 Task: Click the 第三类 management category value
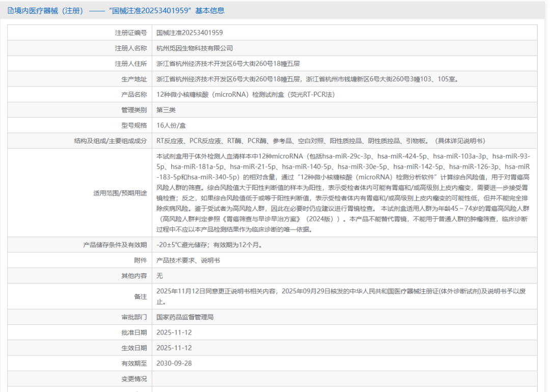tap(166, 110)
